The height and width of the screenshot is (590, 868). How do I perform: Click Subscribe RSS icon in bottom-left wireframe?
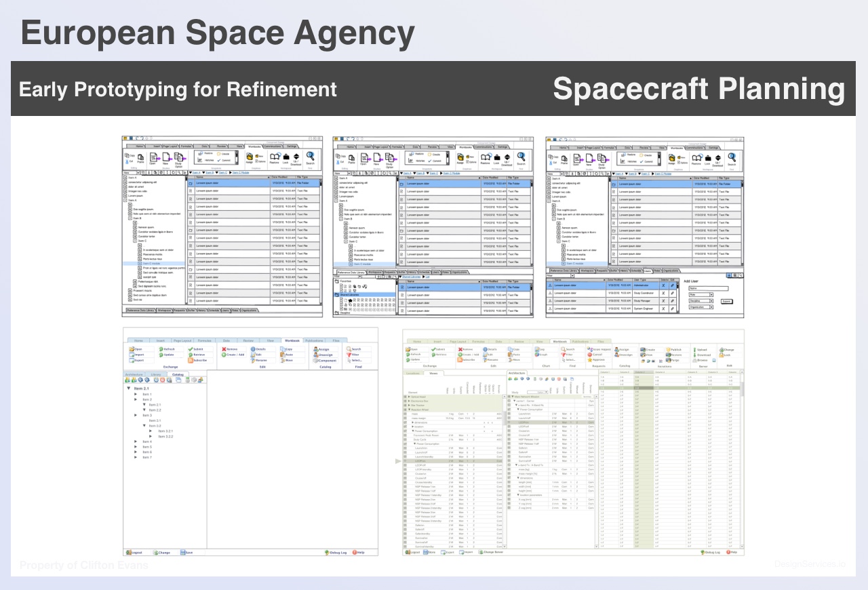tap(191, 360)
